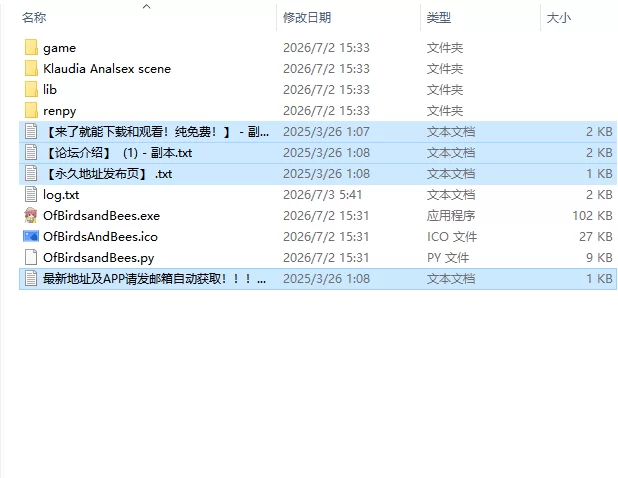Screen dimensions: 618x478
Task: Select the OfBirdsandBees.py file name
Action: (99, 258)
